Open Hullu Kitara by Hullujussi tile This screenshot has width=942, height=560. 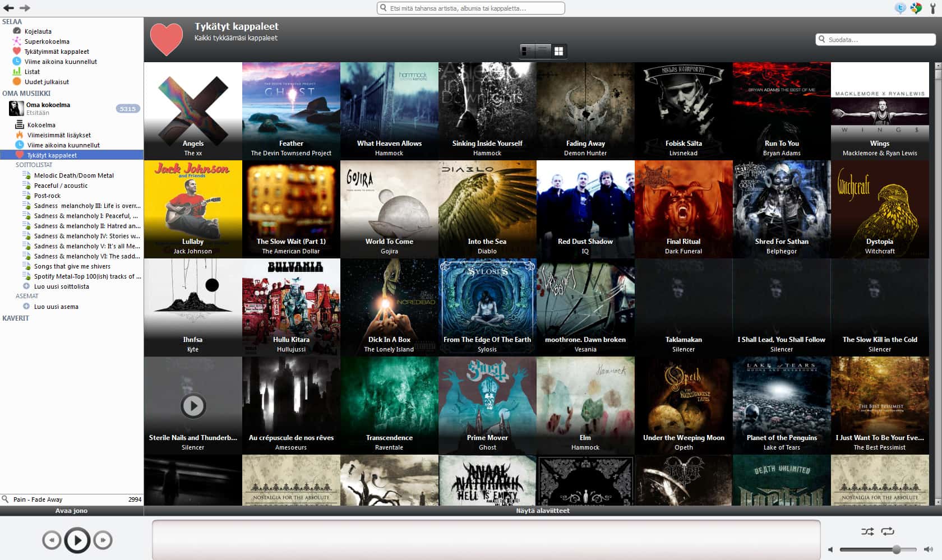click(291, 307)
